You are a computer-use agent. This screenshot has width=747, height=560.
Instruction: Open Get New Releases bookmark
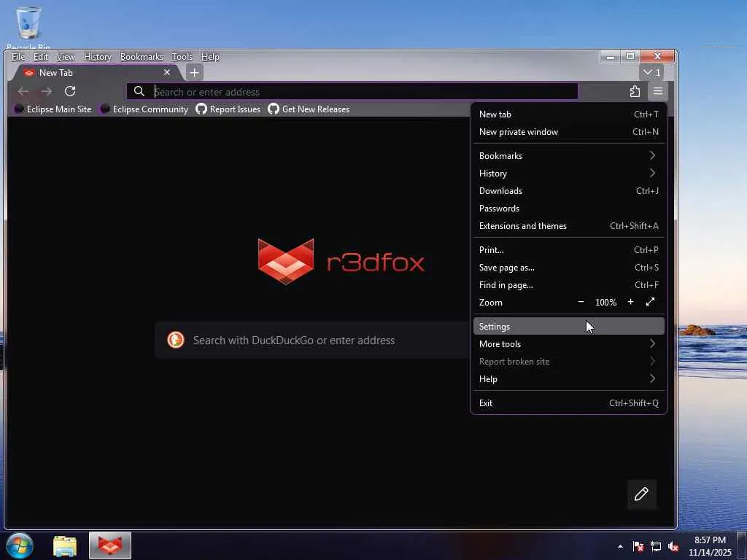[309, 109]
